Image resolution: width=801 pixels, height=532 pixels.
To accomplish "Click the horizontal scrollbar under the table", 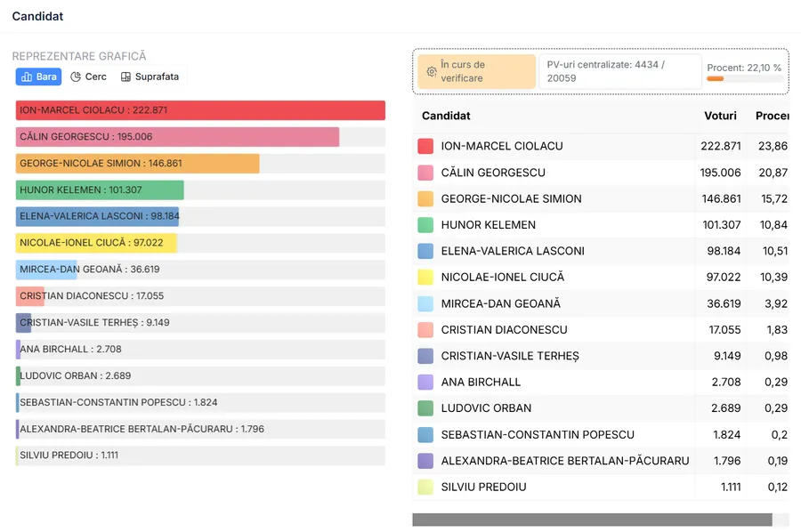I will tap(592, 520).
